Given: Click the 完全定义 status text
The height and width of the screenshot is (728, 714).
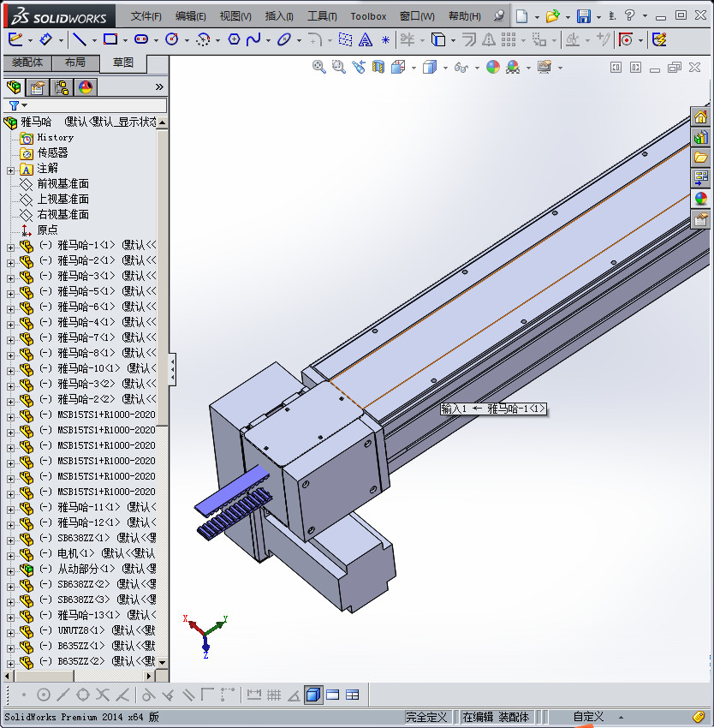Looking at the screenshot, I should tap(426, 717).
